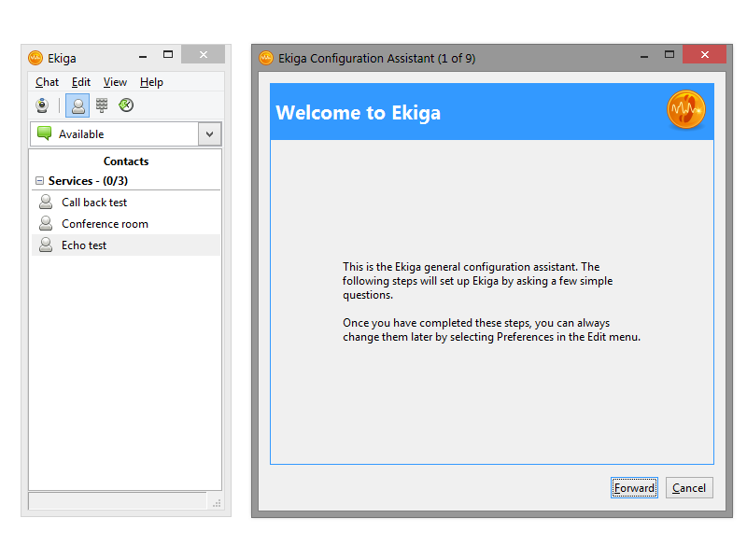Click the Ekiga logo in the welcome banner
The image size is (747, 560).
point(685,110)
